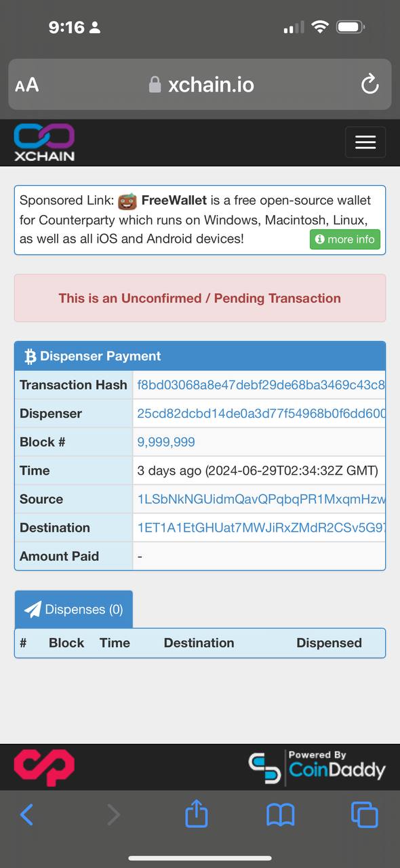Open the Source address link

[260, 499]
